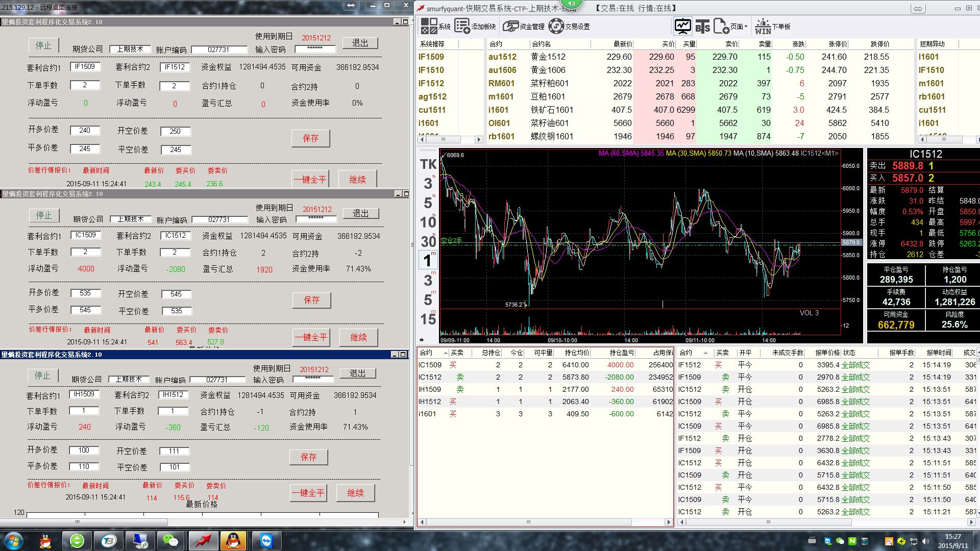
Task: Open 资金管理 fund management
Action: point(511,26)
